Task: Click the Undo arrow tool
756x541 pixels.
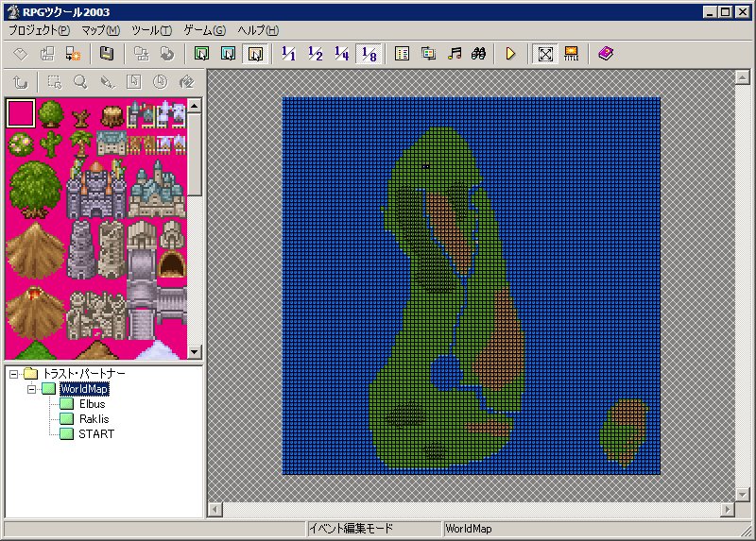Action: click(x=20, y=82)
